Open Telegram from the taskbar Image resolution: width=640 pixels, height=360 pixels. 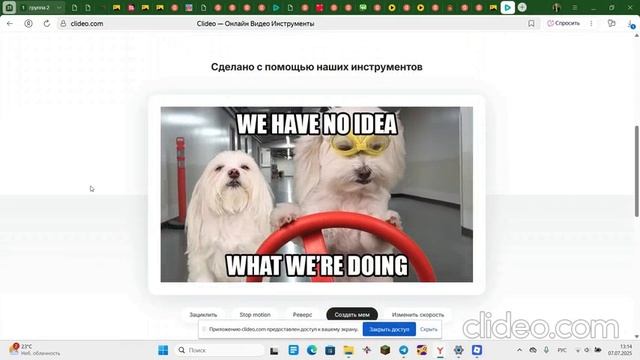click(x=403, y=350)
